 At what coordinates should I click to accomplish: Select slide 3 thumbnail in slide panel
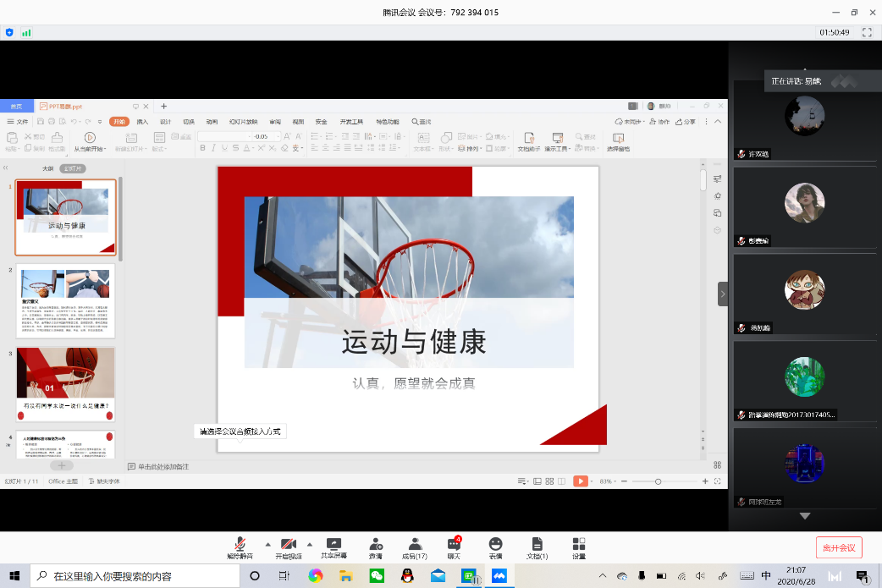pyautogui.click(x=66, y=384)
